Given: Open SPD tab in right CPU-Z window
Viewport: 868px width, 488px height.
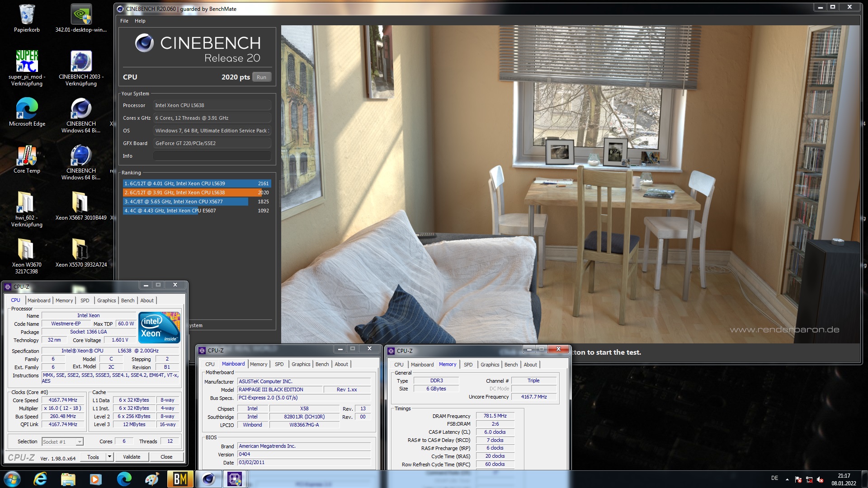Looking at the screenshot, I should pos(468,365).
